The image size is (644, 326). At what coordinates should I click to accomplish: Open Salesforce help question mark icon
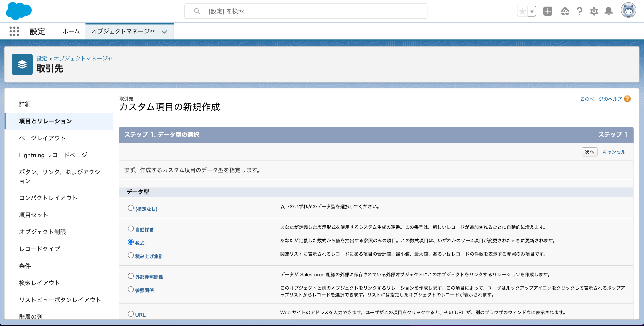[579, 11]
